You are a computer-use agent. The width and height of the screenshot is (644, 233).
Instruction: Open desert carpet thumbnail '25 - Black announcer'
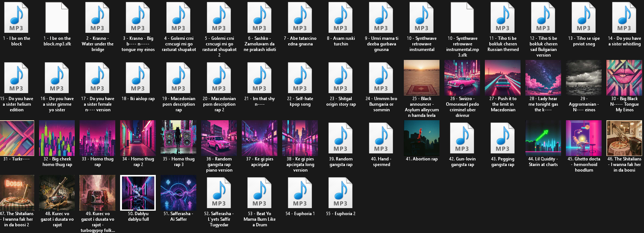point(422,78)
